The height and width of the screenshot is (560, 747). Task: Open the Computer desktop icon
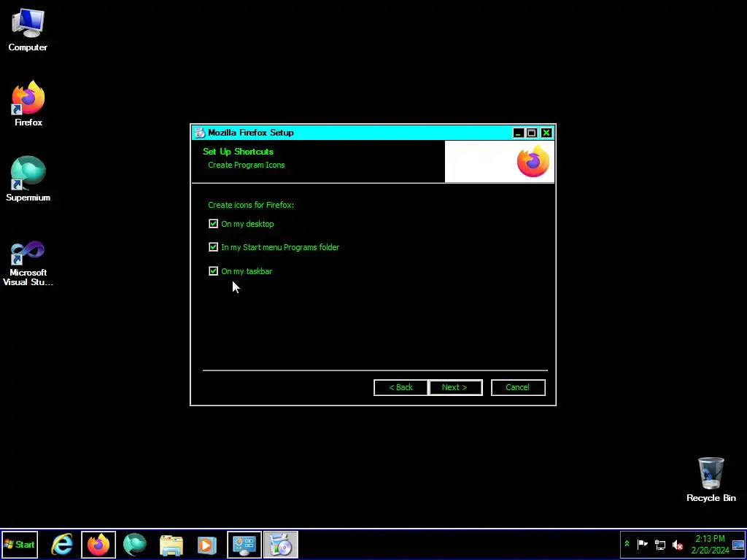point(28,29)
